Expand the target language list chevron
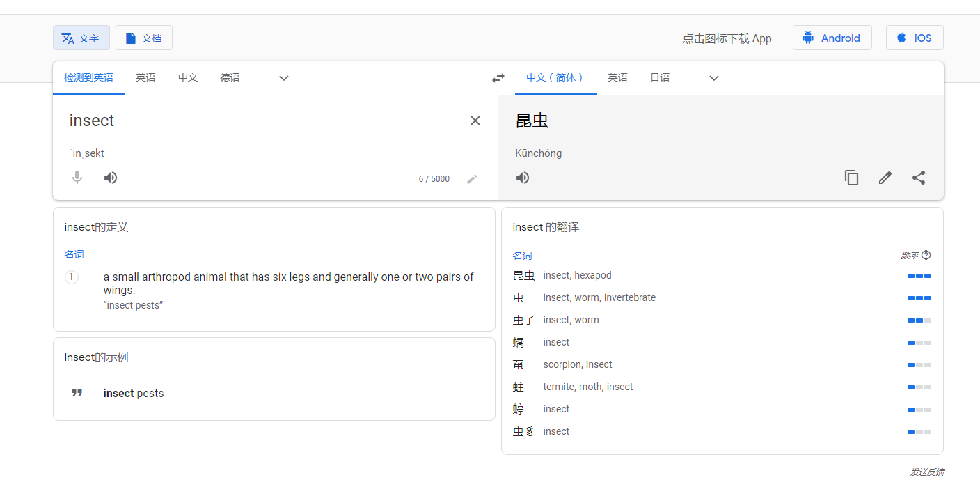The width and height of the screenshot is (980, 503). click(x=714, y=78)
